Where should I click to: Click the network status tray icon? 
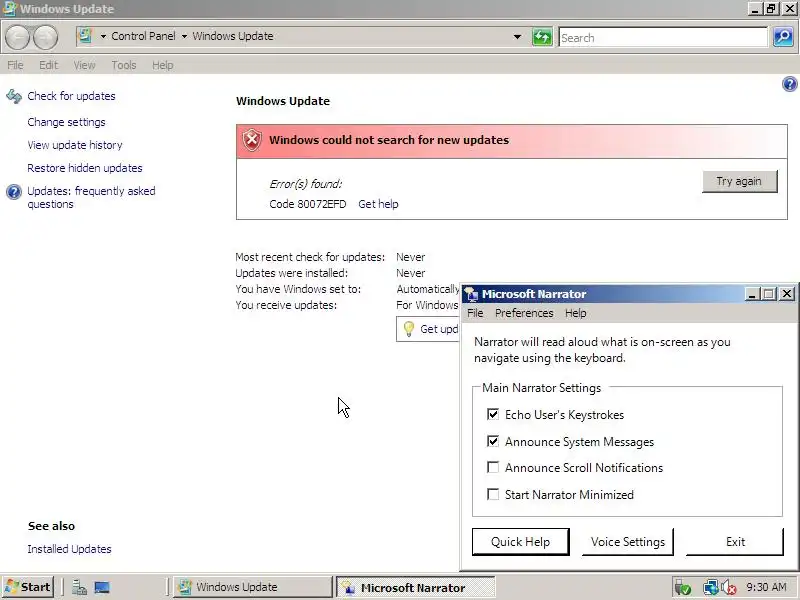click(710, 588)
